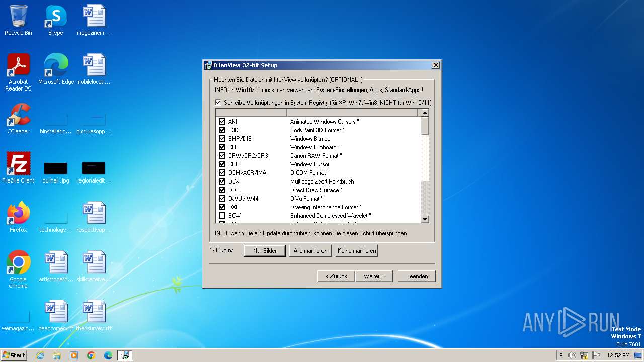This screenshot has height=362, width=644.
Task: Click 'Alle markieren' button
Action: [x=310, y=250]
